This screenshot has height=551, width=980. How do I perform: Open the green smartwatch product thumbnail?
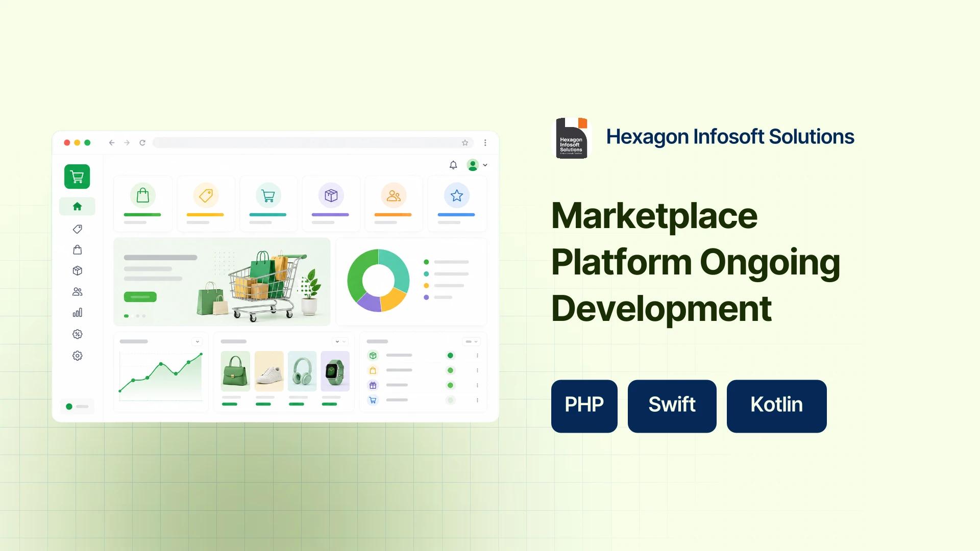335,371
